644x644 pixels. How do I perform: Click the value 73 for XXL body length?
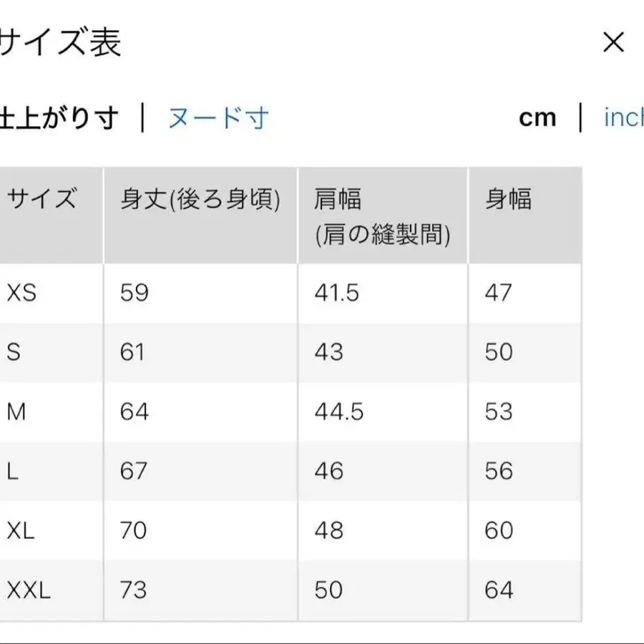point(133,590)
